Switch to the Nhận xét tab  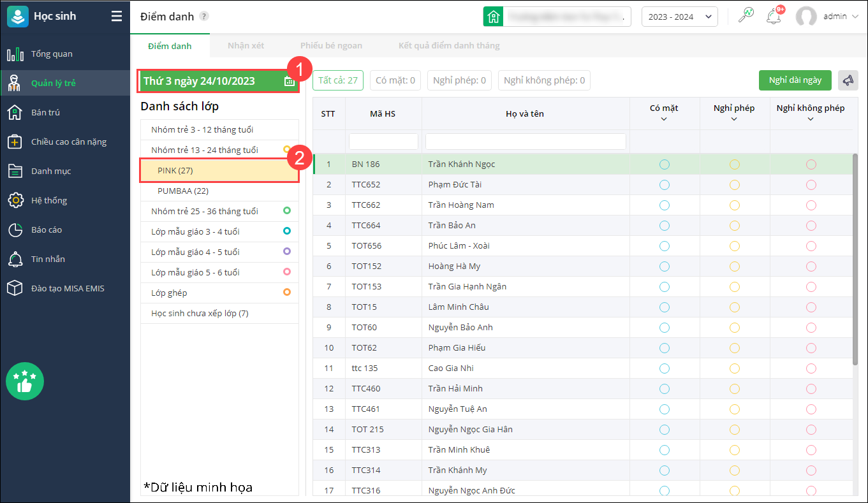point(246,46)
